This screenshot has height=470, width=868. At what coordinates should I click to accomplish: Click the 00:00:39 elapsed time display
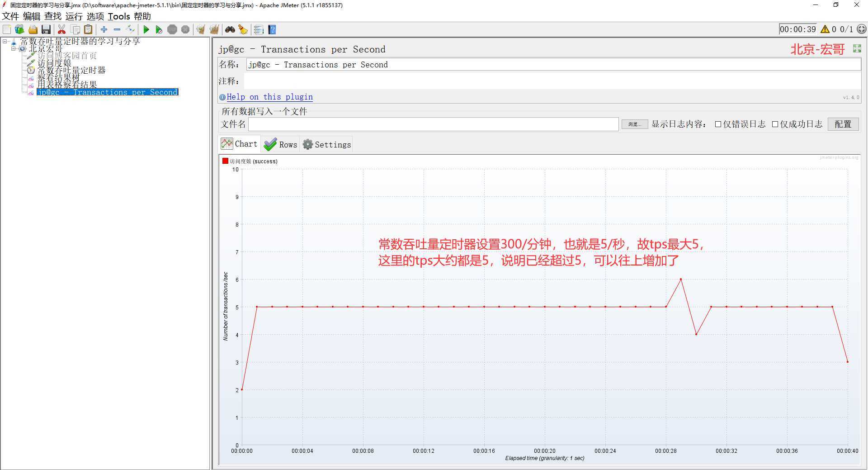click(x=798, y=29)
